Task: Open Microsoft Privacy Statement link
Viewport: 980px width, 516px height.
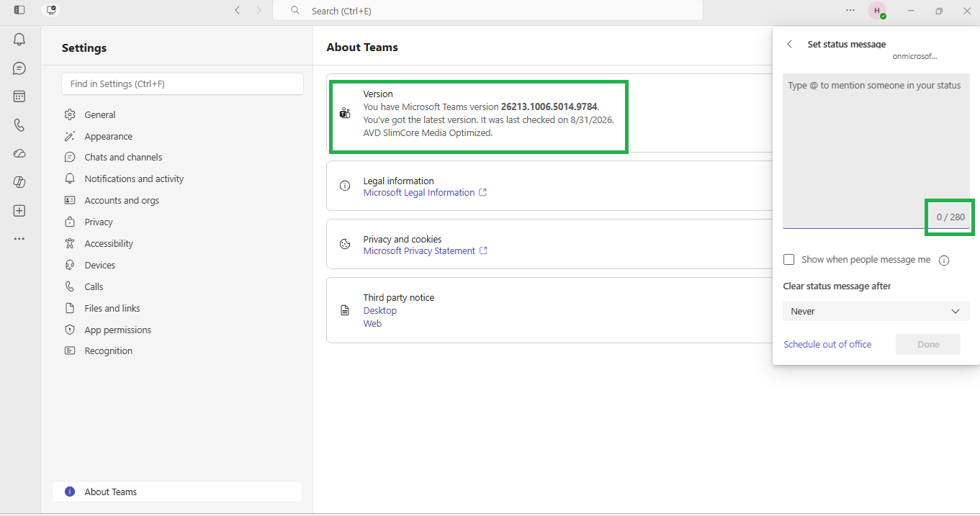Action: coord(425,251)
